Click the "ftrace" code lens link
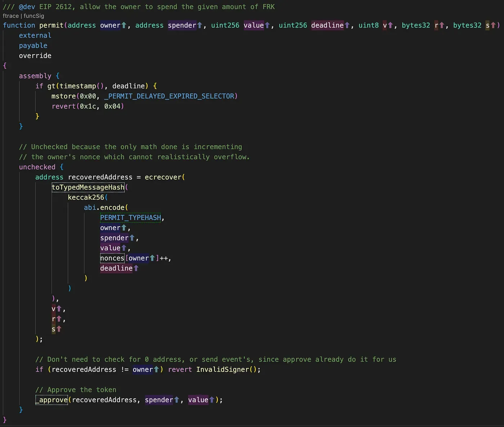 tap(11, 16)
